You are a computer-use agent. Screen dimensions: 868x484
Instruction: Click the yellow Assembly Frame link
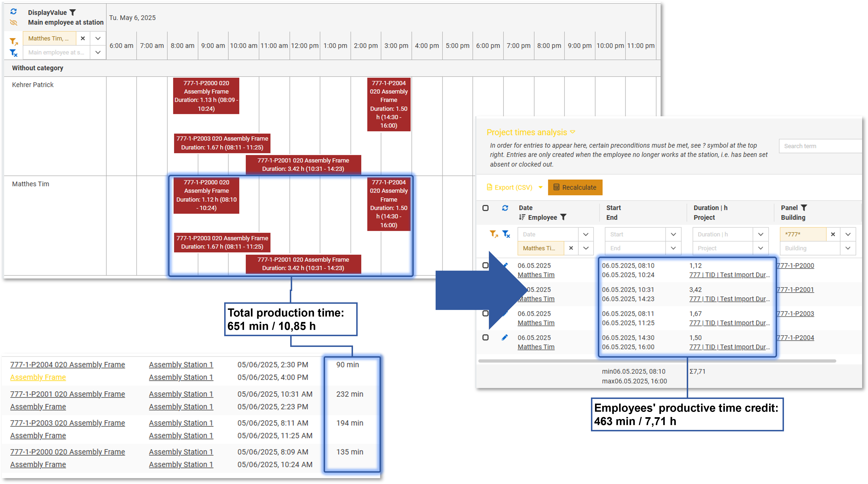click(x=38, y=377)
